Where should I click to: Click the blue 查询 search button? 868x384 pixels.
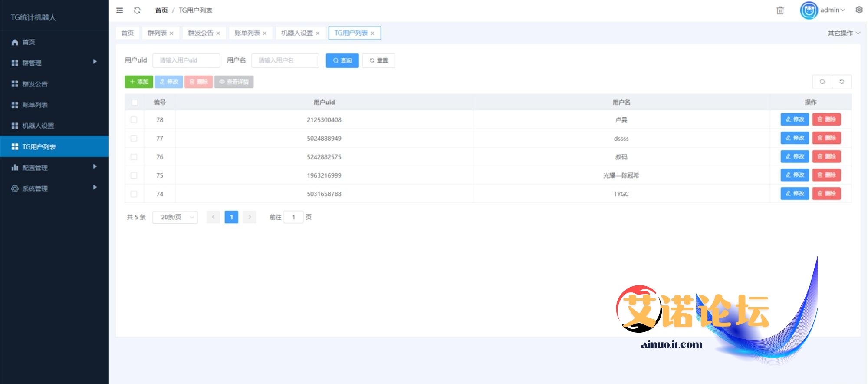342,60
